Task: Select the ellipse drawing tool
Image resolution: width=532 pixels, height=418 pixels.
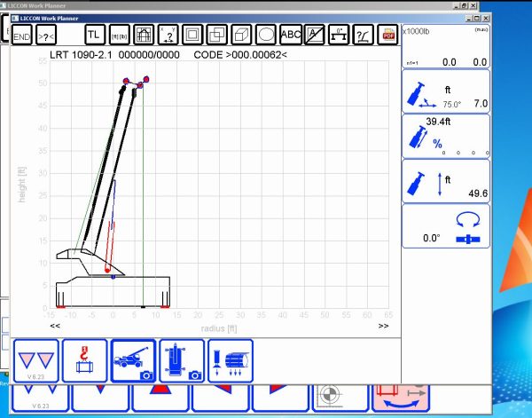Action: click(x=266, y=35)
